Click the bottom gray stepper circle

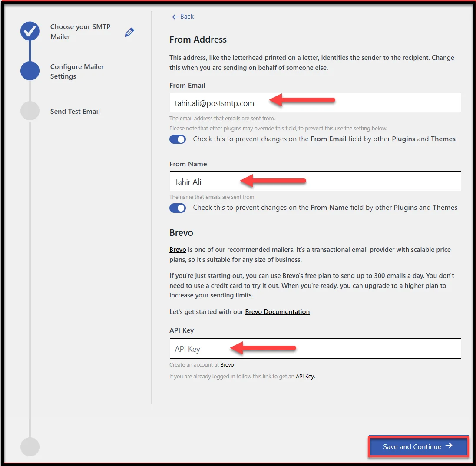pos(30,446)
